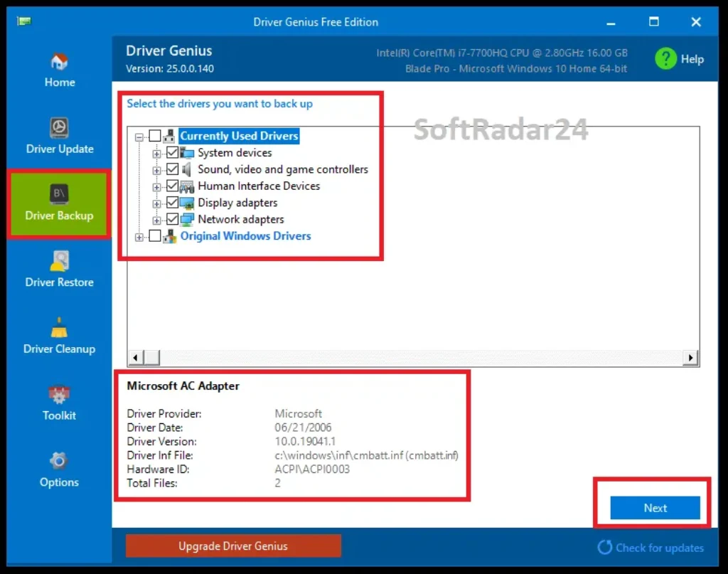This screenshot has height=574, width=728.
Task: Click the horizontal scrollbar right arrow
Action: [x=690, y=357]
